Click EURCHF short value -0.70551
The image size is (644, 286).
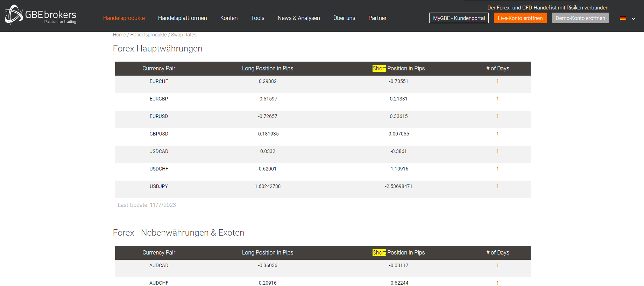tap(399, 81)
